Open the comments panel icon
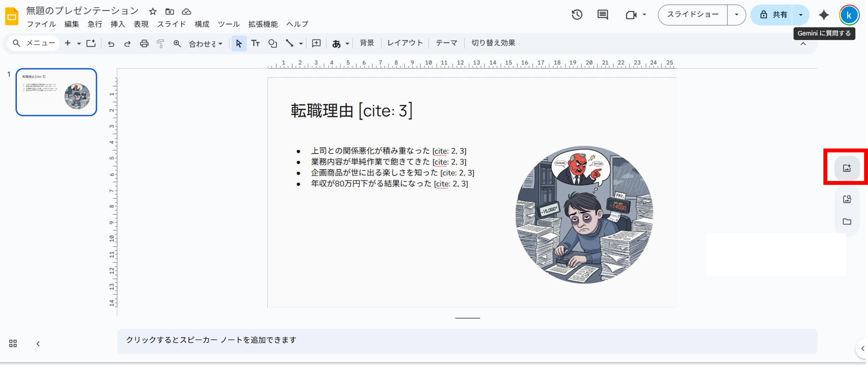 coord(603,15)
